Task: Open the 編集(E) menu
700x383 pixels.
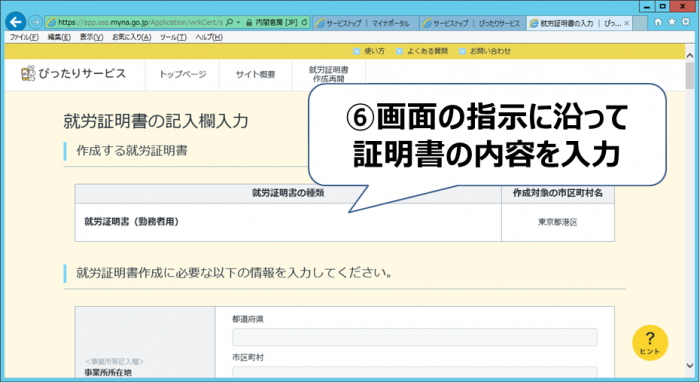Action: click(59, 37)
